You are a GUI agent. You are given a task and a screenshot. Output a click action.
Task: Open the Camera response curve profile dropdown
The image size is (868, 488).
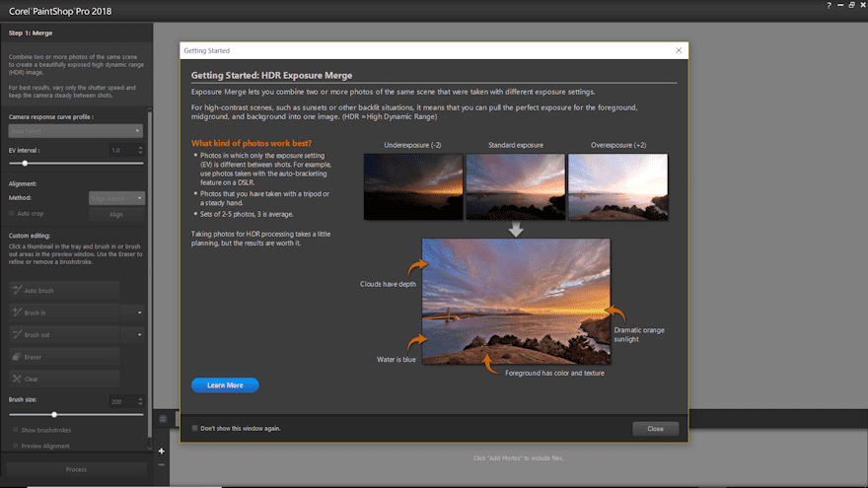(75, 130)
